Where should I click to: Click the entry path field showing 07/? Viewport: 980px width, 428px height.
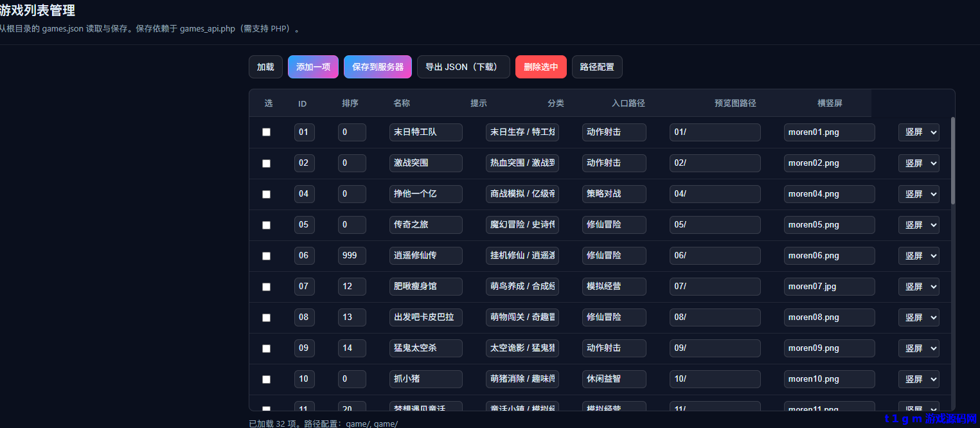(715, 286)
